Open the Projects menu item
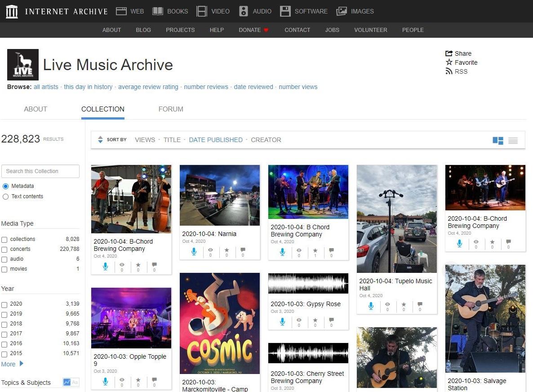The image size is (533, 392). pos(180,30)
